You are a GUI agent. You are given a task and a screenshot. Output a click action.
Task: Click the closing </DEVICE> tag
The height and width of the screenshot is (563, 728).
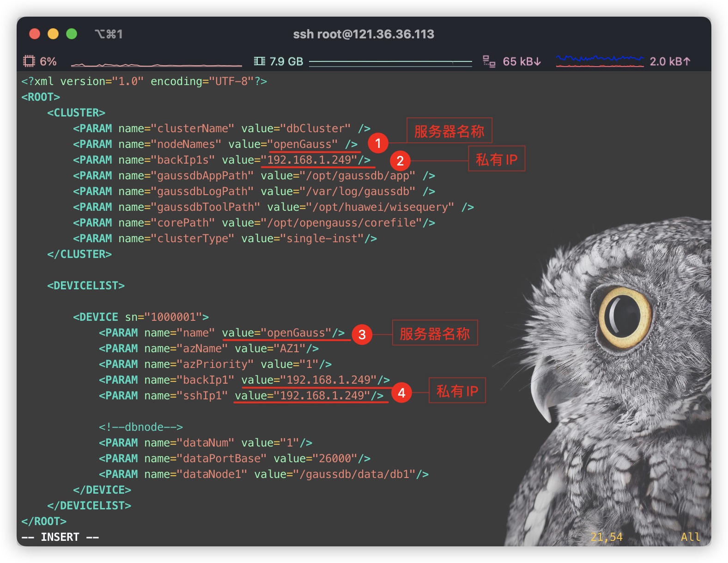tap(102, 490)
